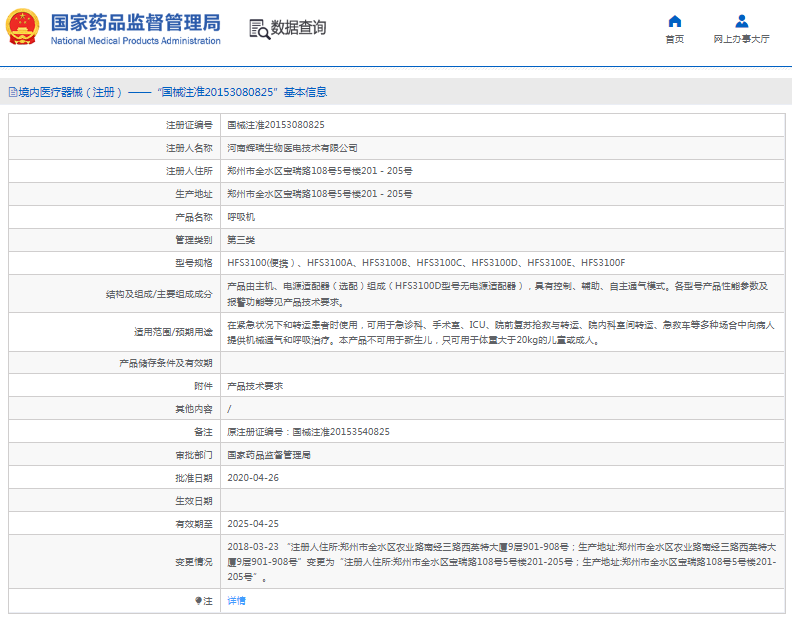Select 原注册证编号：国械注准20153540825
The height and width of the screenshot is (621, 792).
click(308, 432)
